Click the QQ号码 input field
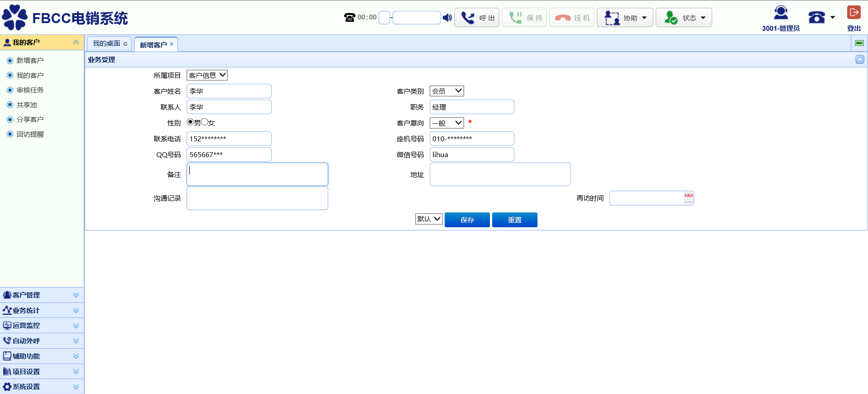The width and height of the screenshot is (868, 394). [229, 154]
